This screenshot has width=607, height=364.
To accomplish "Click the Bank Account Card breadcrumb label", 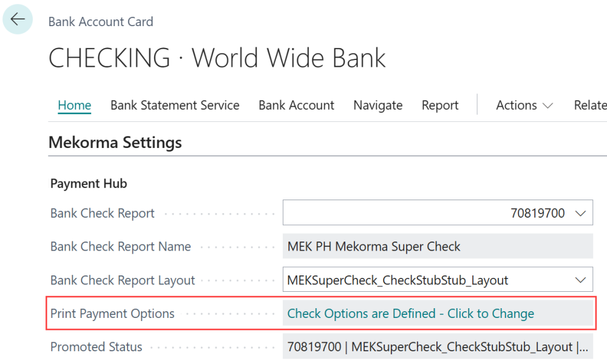I will (x=101, y=22).
